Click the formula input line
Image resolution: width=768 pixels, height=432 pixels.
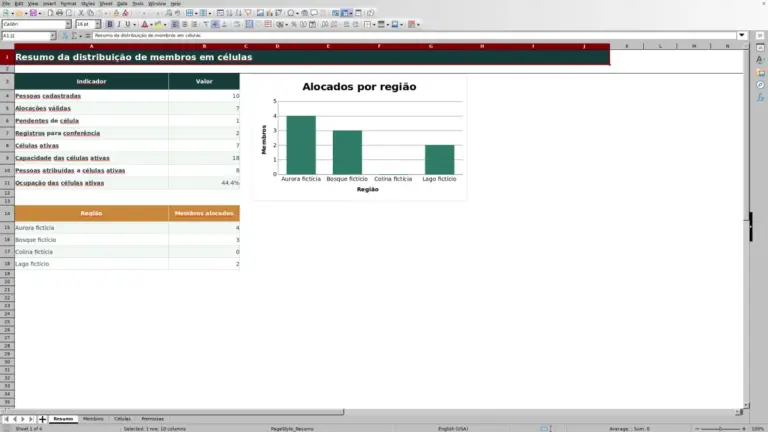coord(414,35)
